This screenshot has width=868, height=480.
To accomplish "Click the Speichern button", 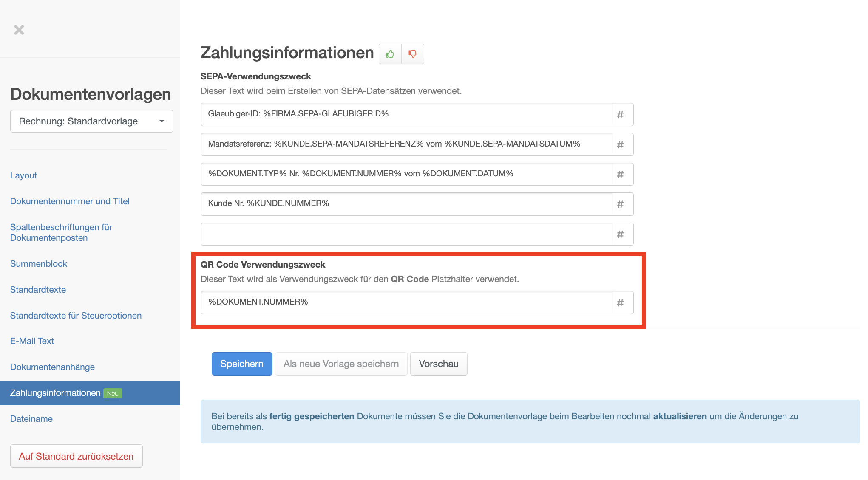I will [x=242, y=364].
